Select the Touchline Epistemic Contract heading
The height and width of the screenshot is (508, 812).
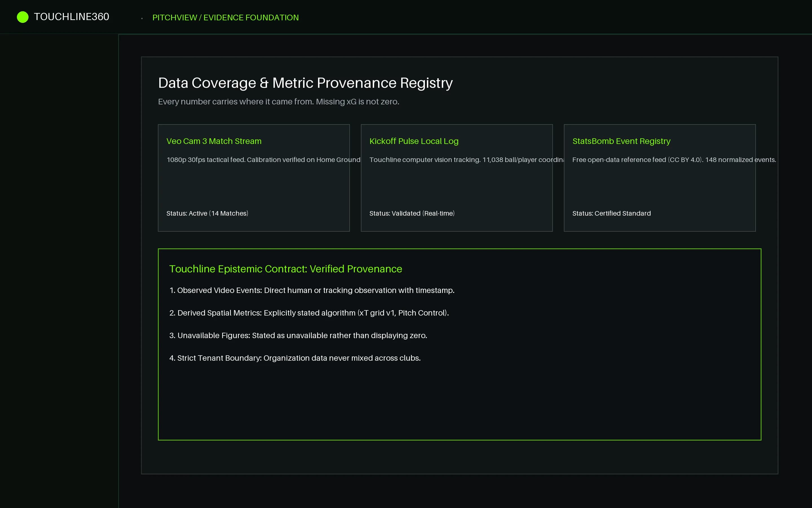point(286,269)
